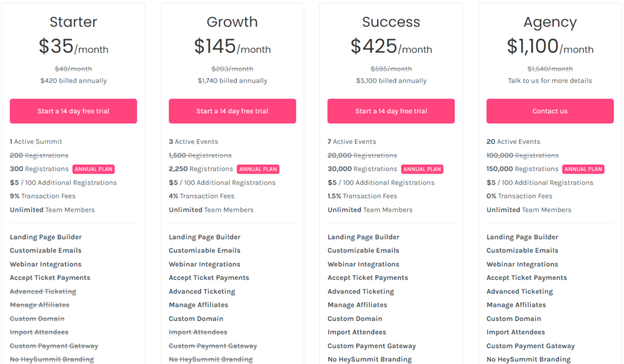Click the Growth plan ANNUAL PLAN badge
Image resolution: width=624 pixels, height=364 pixels.
258,169
